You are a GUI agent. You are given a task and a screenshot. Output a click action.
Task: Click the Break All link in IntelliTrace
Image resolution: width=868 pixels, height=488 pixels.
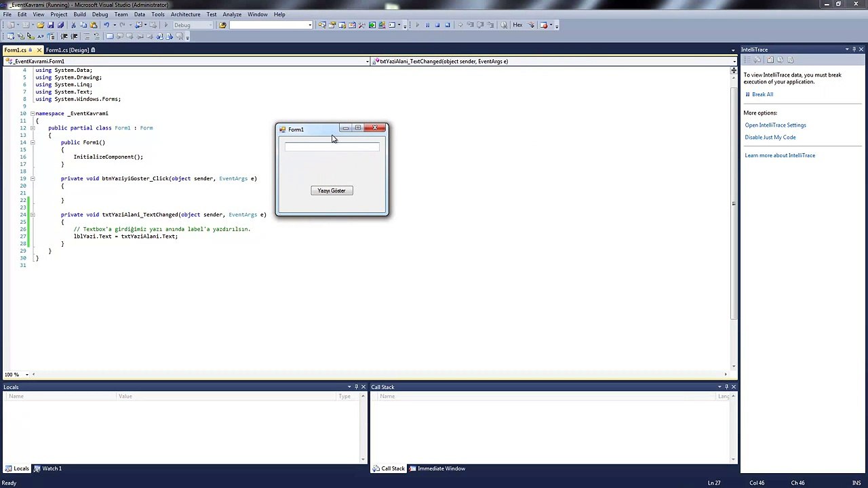pyautogui.click(x=762, y=94)
